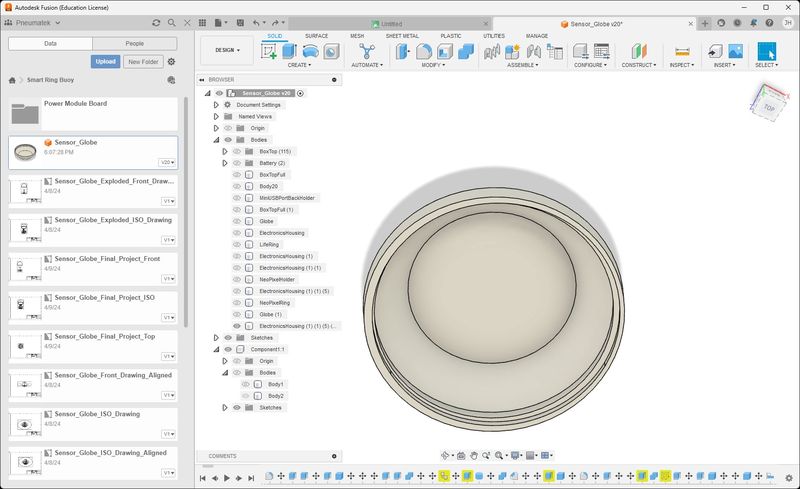The width and height of the screenshot is (800, 489).
Task: Switch to the MESH tab
Action: click(x=357, y=36)
